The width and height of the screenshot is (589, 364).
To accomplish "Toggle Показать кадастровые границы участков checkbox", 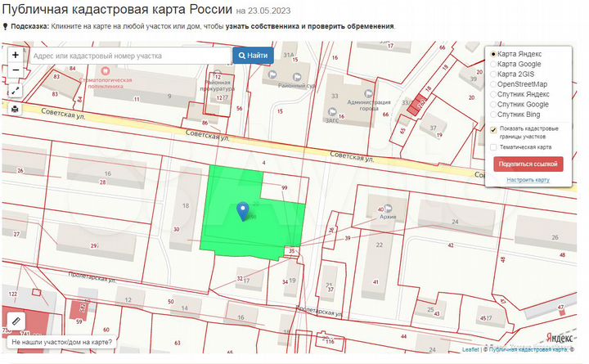I will (493, 130).
